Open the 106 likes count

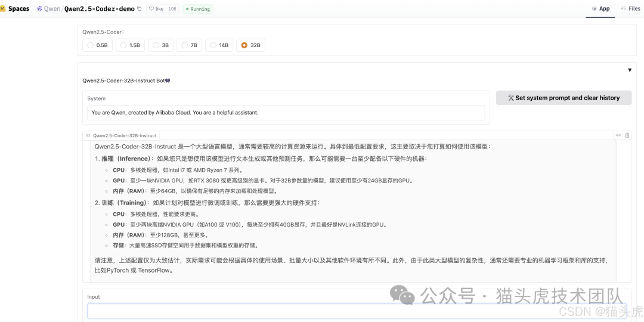coord(172,8)
